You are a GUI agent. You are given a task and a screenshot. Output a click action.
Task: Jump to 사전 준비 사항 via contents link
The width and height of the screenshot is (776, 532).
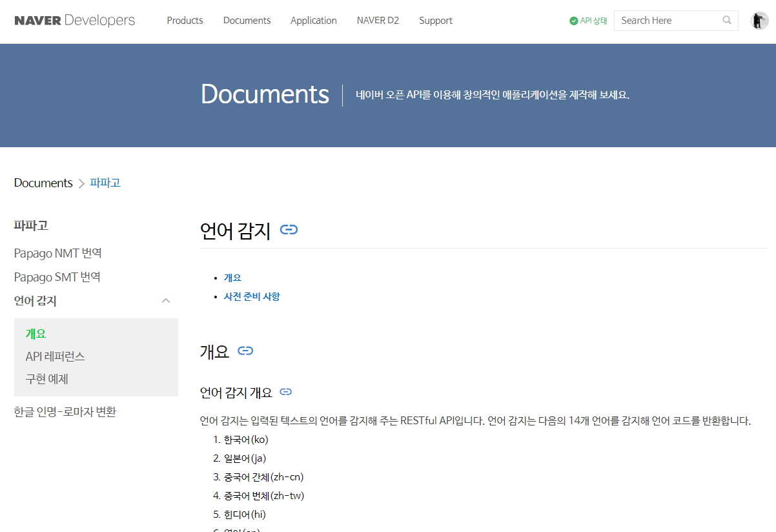click(x=252, y=297)
